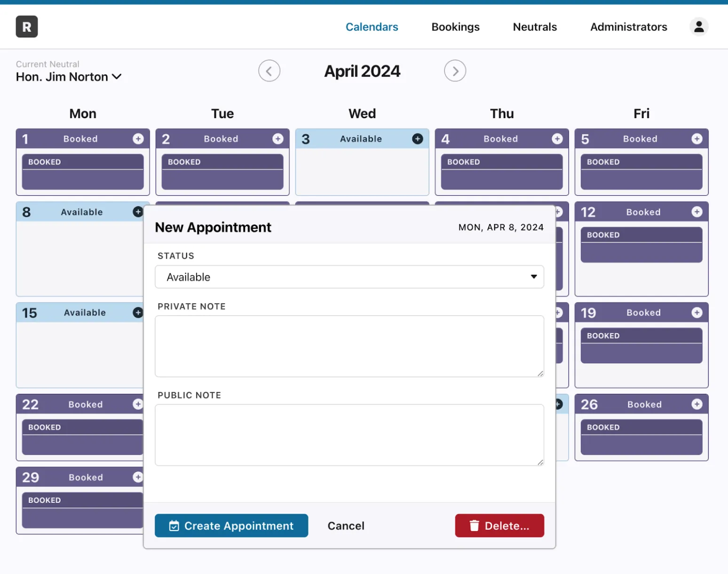The image size is (728, 574).
Task: Open the BOOKED entry on day 22
Action: (x=83, y=437)
